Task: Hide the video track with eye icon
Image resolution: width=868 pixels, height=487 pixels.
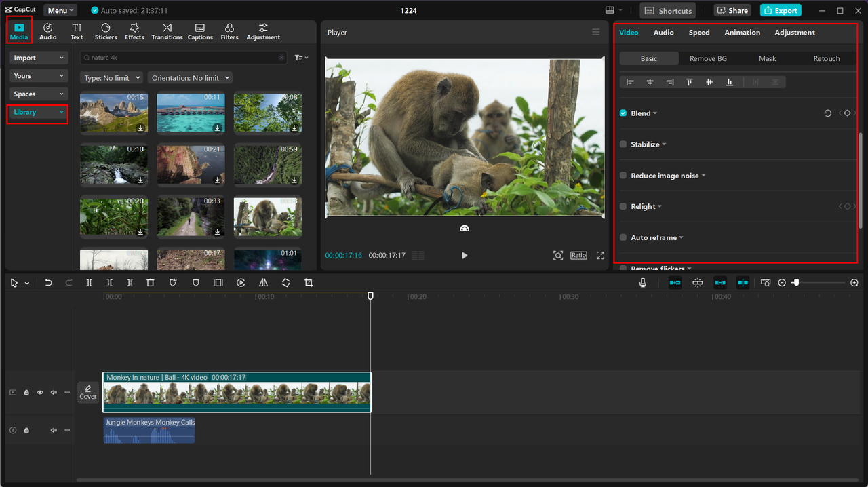Action: point(40,392)
